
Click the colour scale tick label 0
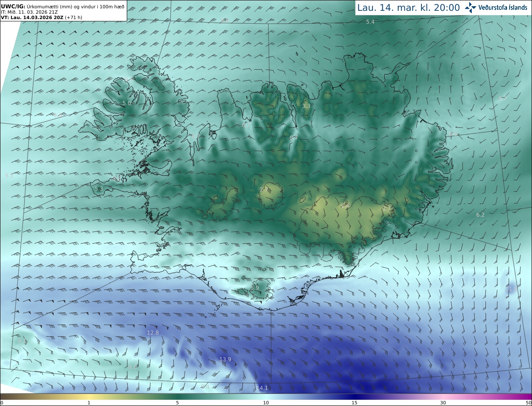pos(2,403)
